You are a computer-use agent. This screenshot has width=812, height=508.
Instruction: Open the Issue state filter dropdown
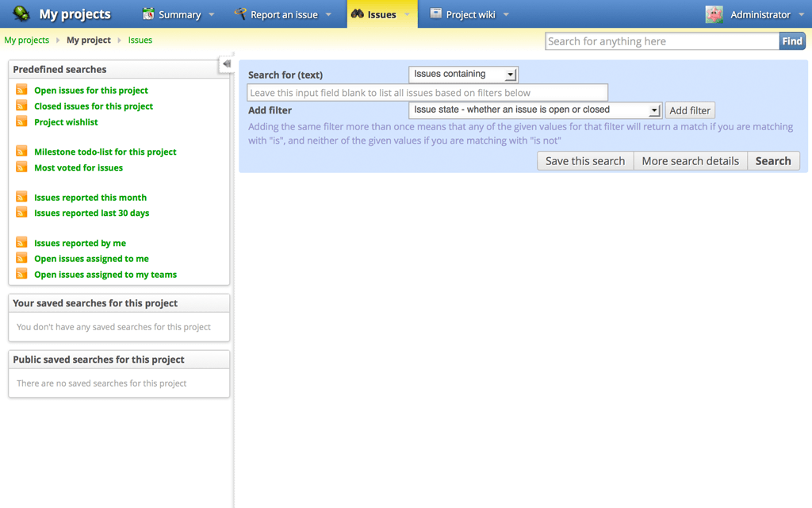[x=534, y=110]
